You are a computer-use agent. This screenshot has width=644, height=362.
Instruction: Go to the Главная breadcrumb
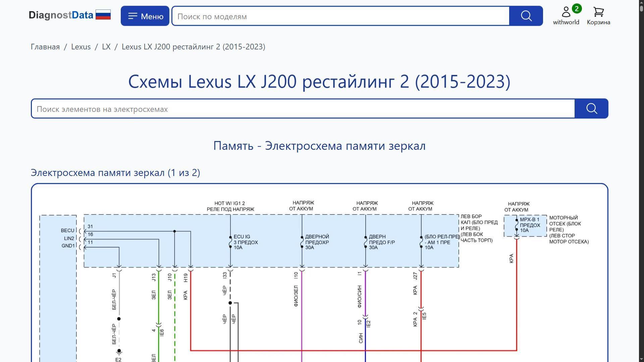[x=45, y=47]
